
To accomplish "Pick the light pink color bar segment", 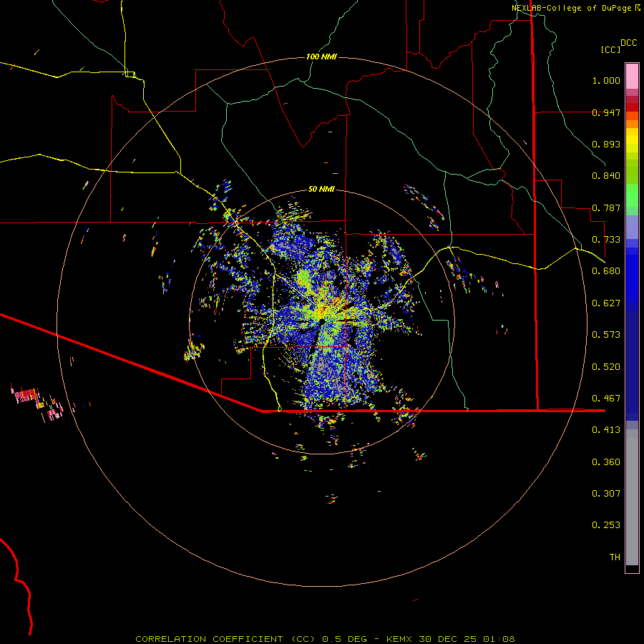I will point(632,77).
